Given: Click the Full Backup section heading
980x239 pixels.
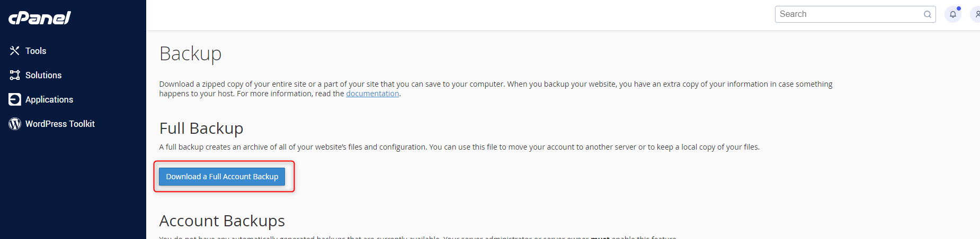Looking at the screenshot, I should (x=201, y=128).
